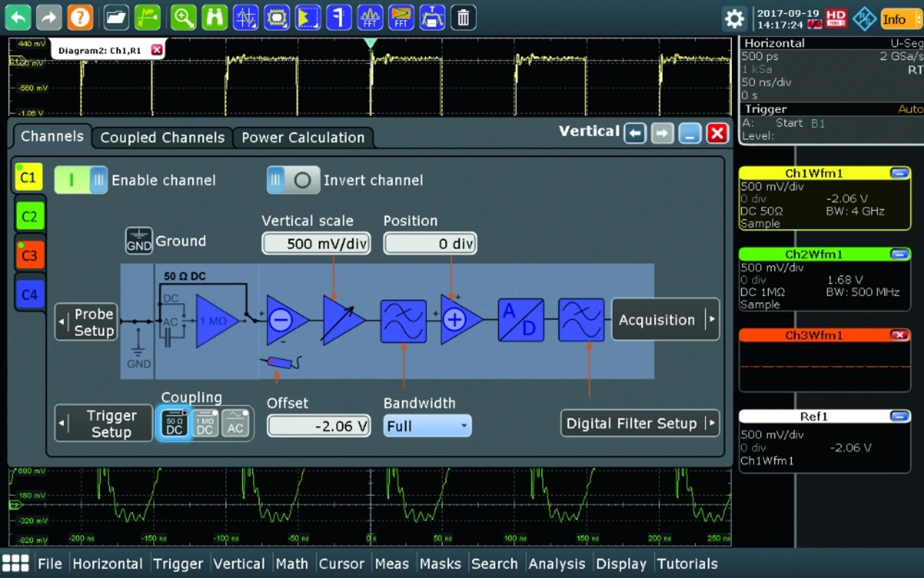This screenshot has height=578, width=924.
Task: Select the C3 channel side tab
Action: tap(29, 255)
